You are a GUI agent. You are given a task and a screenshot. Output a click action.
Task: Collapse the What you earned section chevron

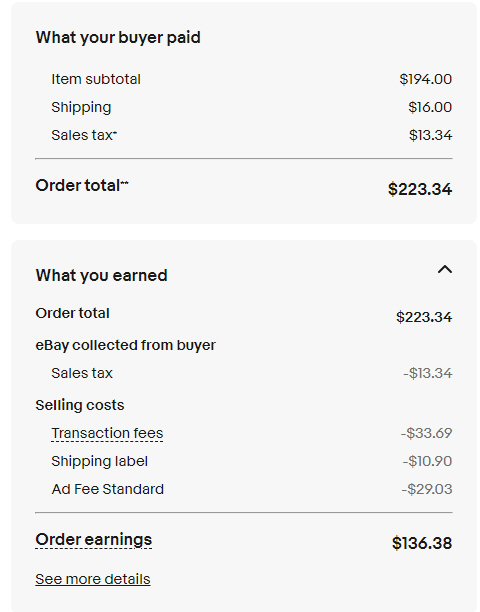click(445, 270)
